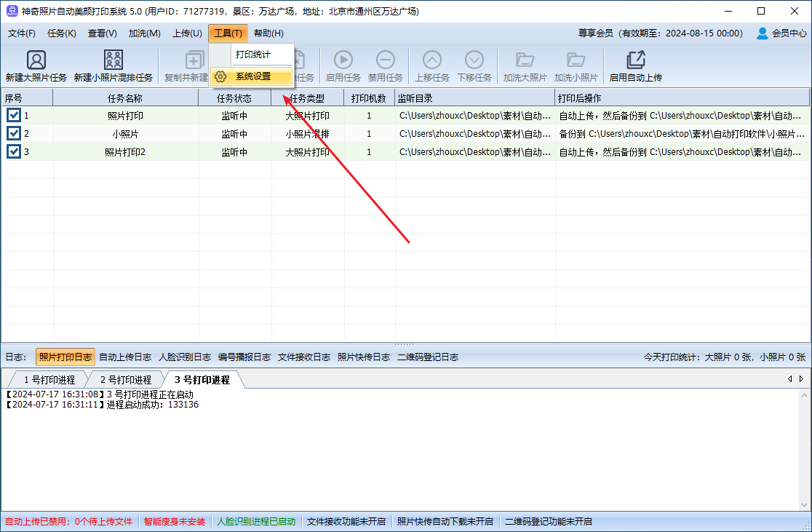Click the tab scroll-right arrow in the process panel

tap(801, 379)
